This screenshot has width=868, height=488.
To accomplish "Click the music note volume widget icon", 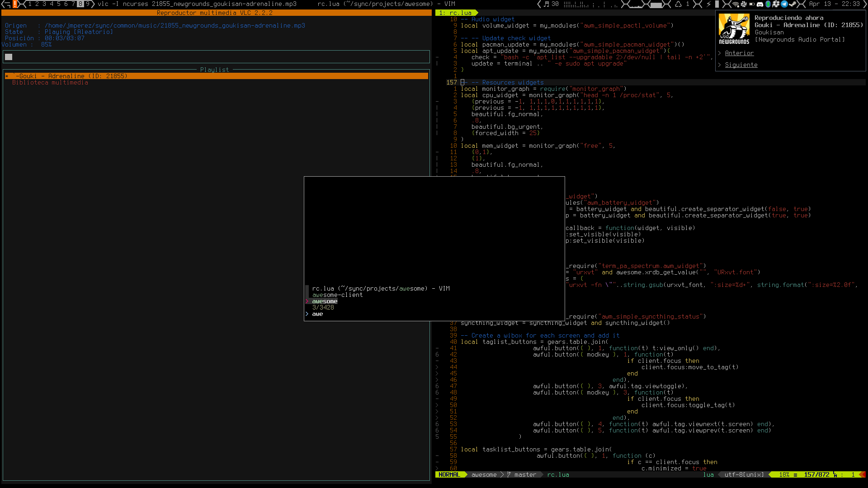I will 546,4.
